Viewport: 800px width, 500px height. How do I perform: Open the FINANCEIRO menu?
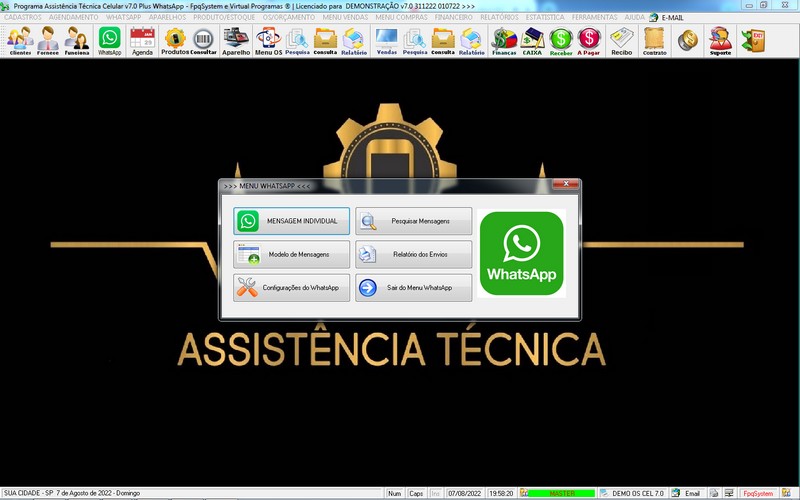click(x=454, y=17)
